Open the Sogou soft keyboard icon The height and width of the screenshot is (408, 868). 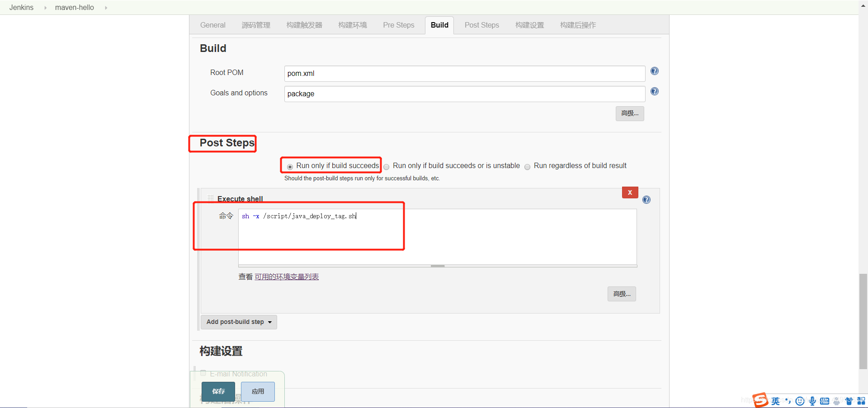coord(825,401)
